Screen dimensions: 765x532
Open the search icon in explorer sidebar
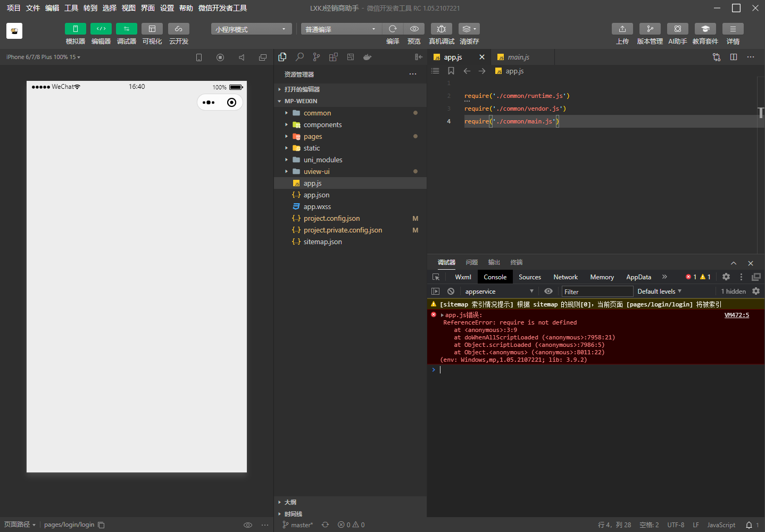pos(300,57)
